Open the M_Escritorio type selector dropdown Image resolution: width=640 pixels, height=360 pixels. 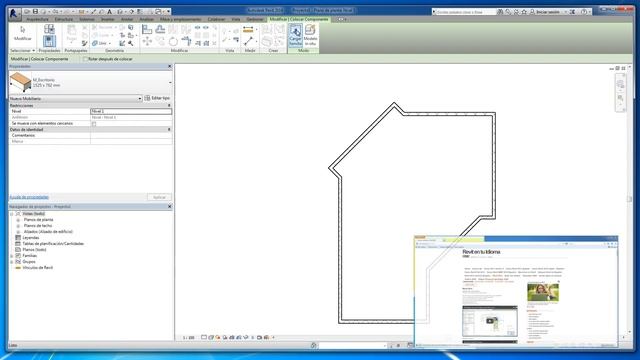coord(170,82)
